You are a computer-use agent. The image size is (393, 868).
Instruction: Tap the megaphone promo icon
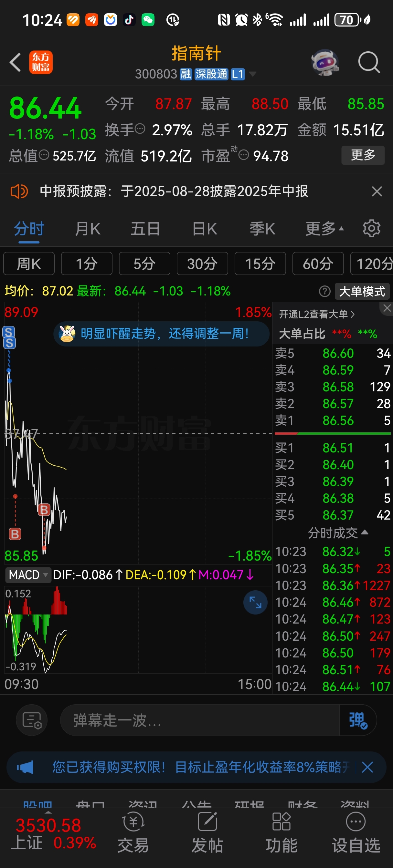(x=25, y=767)
